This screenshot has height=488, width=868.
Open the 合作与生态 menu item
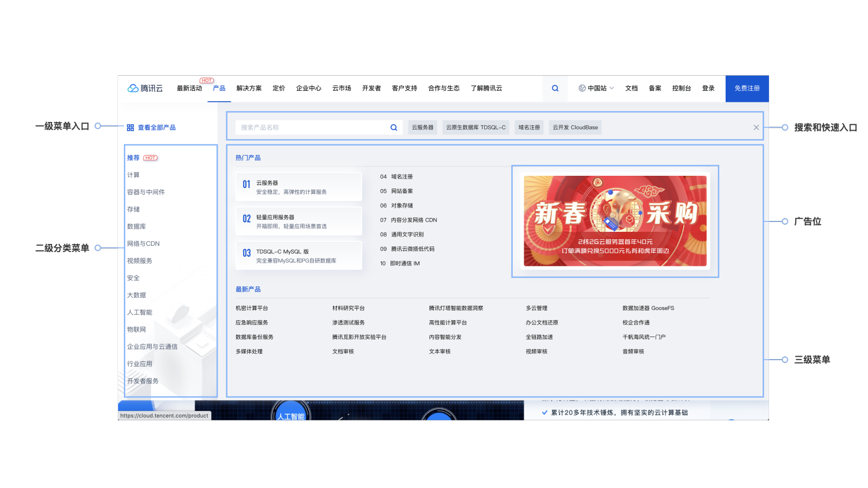(x=444, y=88)
